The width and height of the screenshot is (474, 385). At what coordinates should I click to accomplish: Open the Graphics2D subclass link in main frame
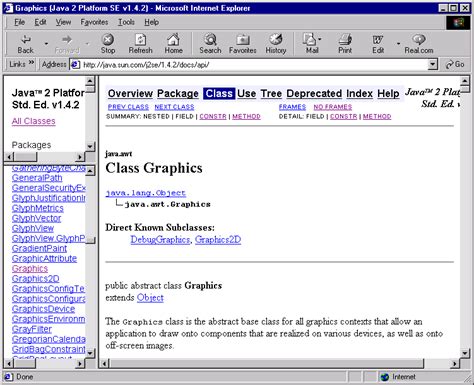[x=218, y=240]
